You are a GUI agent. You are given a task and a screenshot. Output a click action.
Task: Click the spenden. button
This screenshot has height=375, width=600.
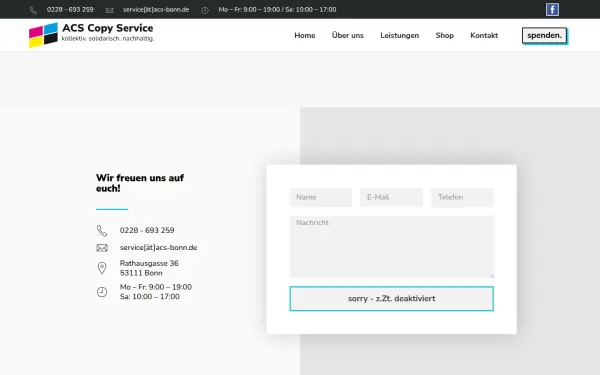click(544, 35)
